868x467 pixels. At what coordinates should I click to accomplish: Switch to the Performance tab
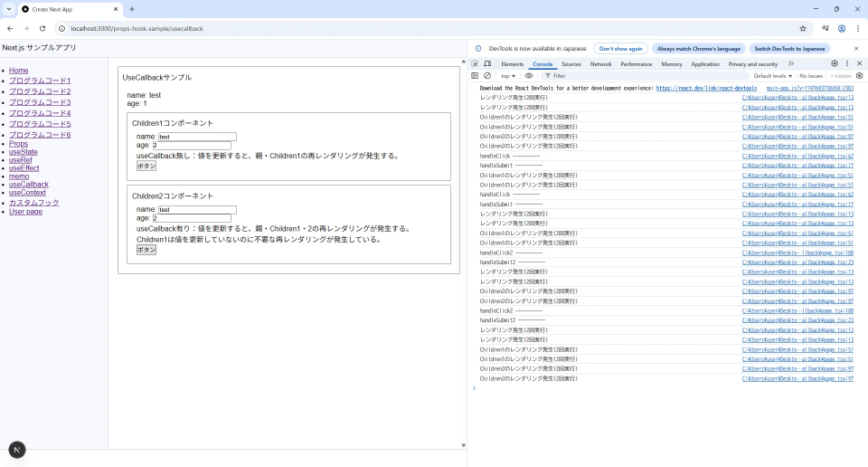tap(636, 64)
